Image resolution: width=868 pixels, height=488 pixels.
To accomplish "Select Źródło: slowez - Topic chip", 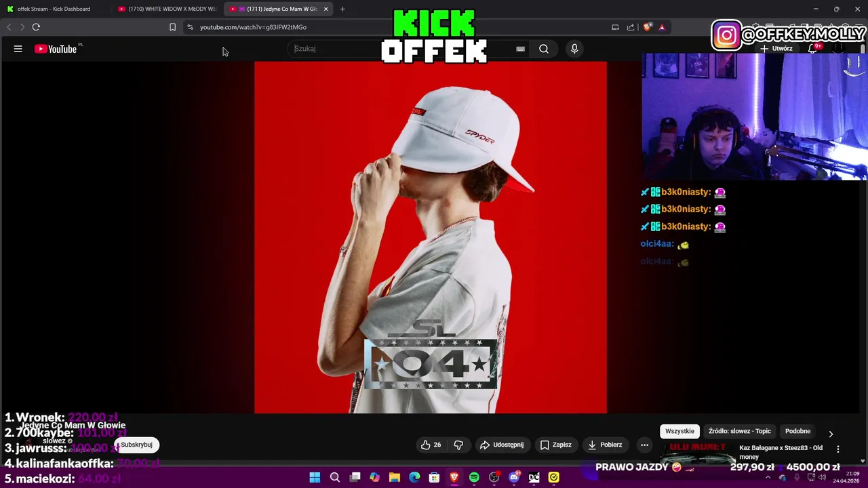I will point(740,431).
